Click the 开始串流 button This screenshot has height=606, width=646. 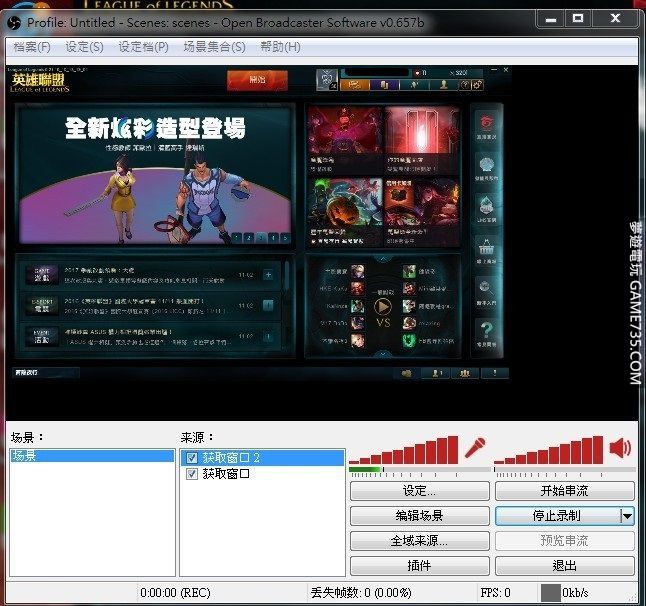(x=565, y=491)
